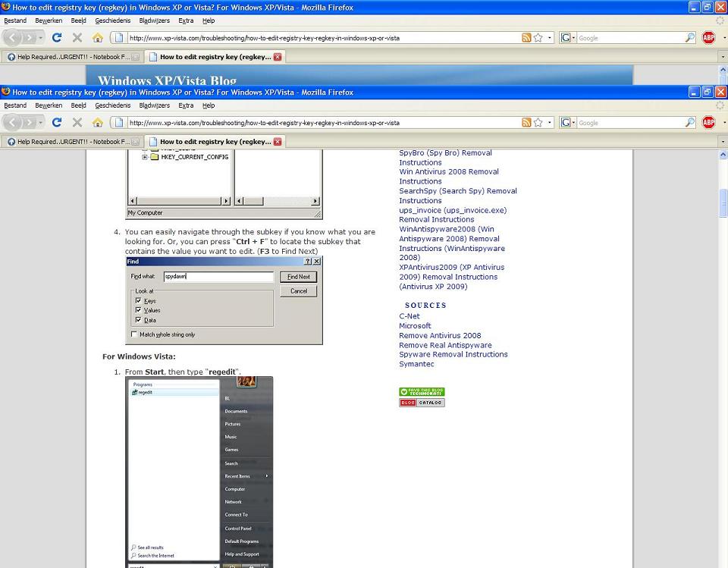The image size is (728, 568).
Task: Open tab list dropdown in foreground Firefox window
Action: (x=723, y=142)
